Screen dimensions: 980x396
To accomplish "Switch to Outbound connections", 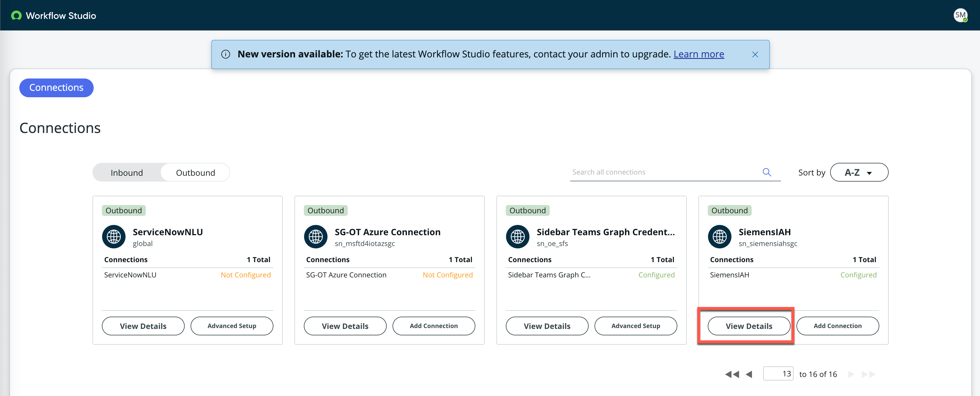I will click(196, 173).
